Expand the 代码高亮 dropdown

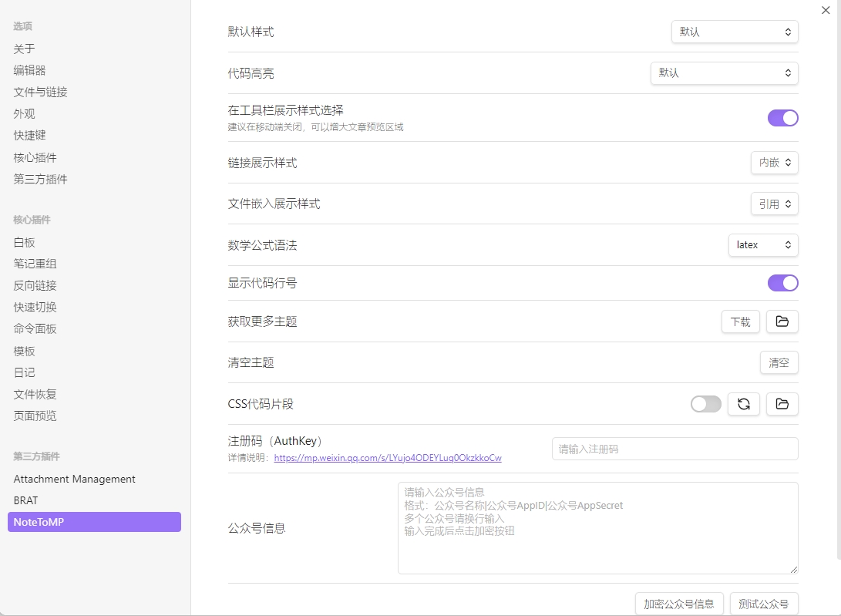724,73
